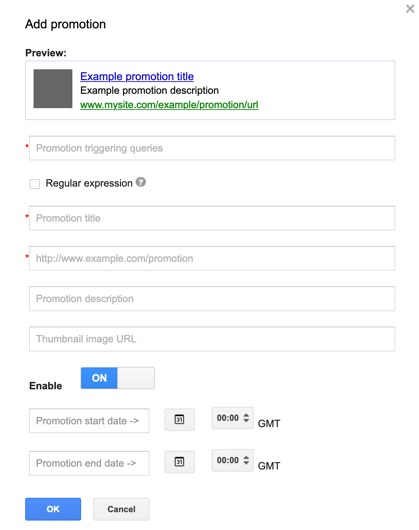This screenshot has width=419, height=530.
Task: Select the promotion URL input field
Action: click(212, 258)
